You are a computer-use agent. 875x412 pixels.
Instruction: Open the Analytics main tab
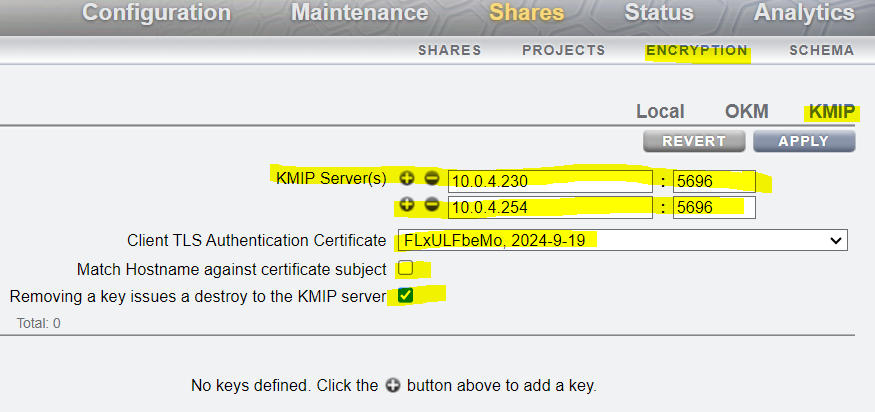click(x=804, y=12)
